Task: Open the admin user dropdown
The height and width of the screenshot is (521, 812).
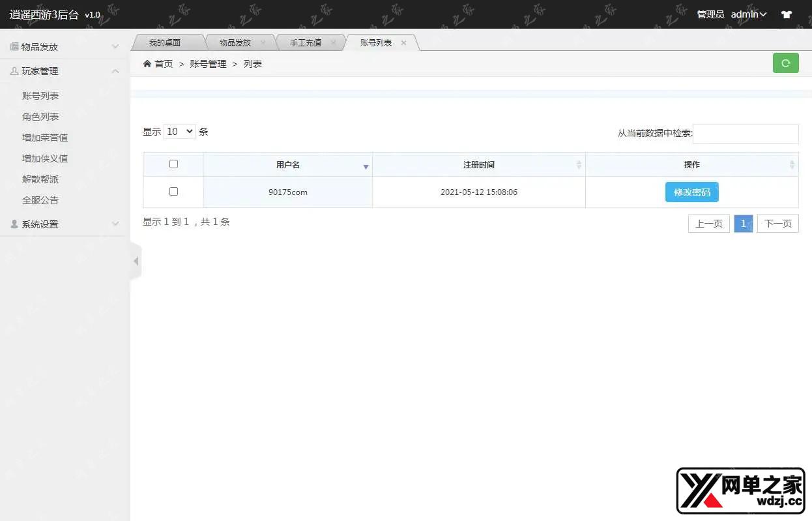Action: [748, 14]
